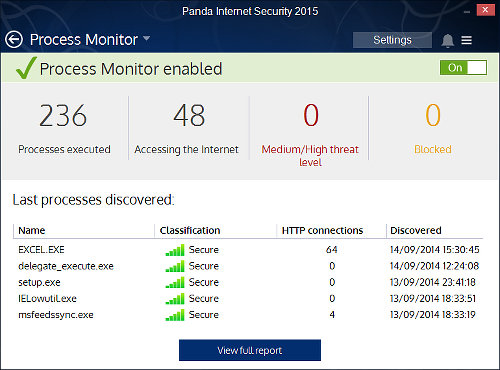Click the 4 HTTP connections value for msfeedssync.exe
500x370 pixels.
click(x=332, y=315)
